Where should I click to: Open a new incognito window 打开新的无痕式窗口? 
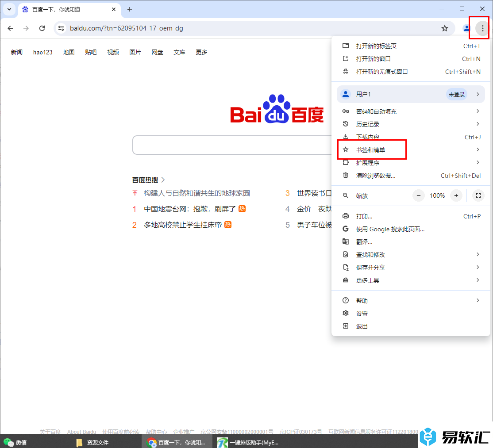tap(411, 72)
